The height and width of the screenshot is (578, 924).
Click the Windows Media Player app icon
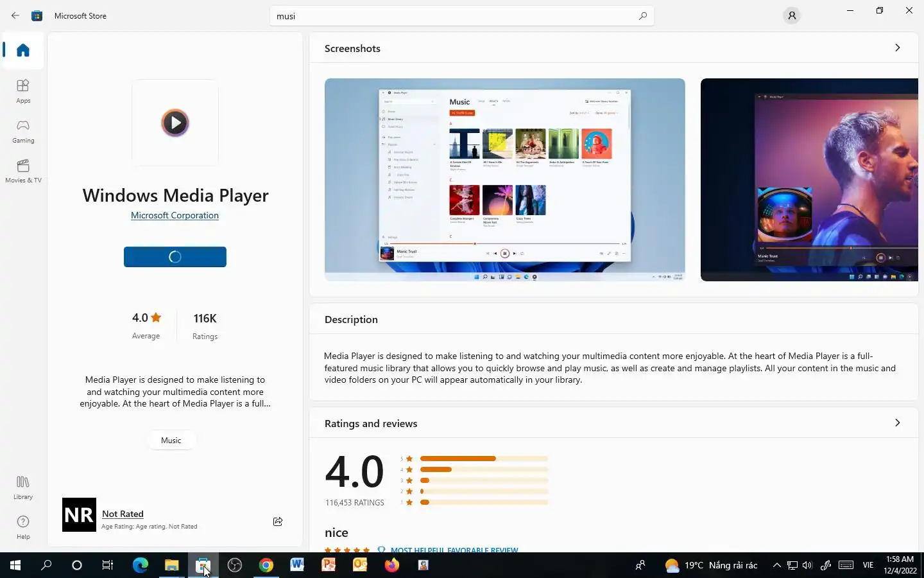[175, 123]
